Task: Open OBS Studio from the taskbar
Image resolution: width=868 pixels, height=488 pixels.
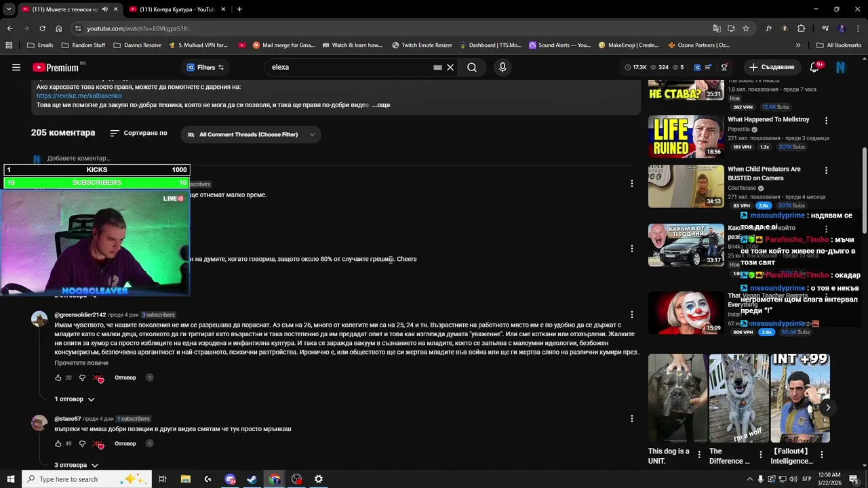Action: 296,479
